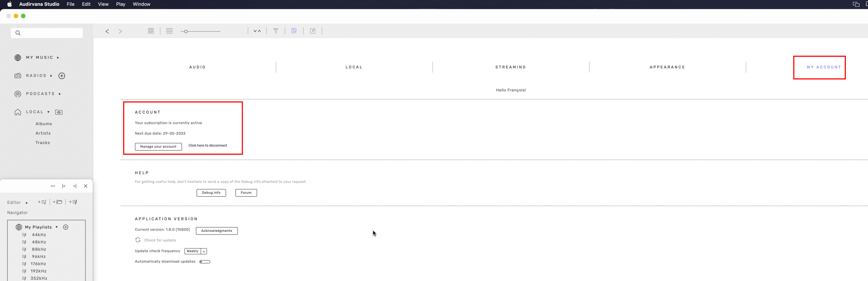The height and width of the screenshot is (281, 868).
Task: Close the playlist panel with X
Action: (86, 186)
